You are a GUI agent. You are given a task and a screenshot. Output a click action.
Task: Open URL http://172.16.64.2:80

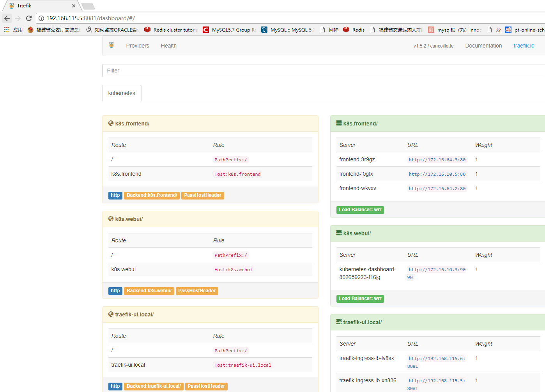point(437,189)
